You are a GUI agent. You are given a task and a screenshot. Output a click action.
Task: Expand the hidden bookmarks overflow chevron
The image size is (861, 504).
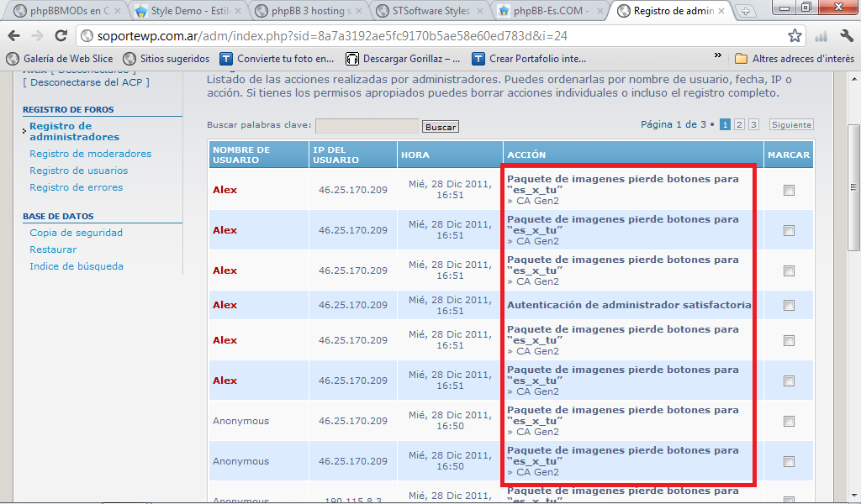(x=717, y=56)
